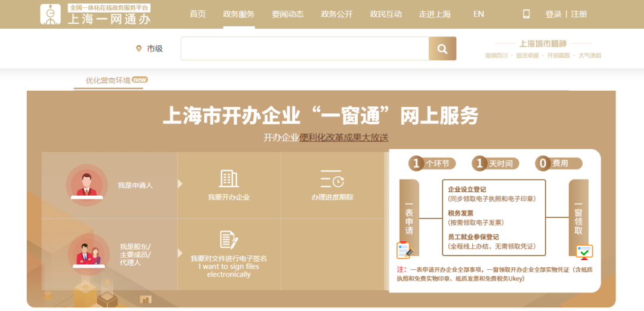Screen dimensions: 644x311
Task: Click the 员工就业参保登记 heading
Action: (473, 238)
